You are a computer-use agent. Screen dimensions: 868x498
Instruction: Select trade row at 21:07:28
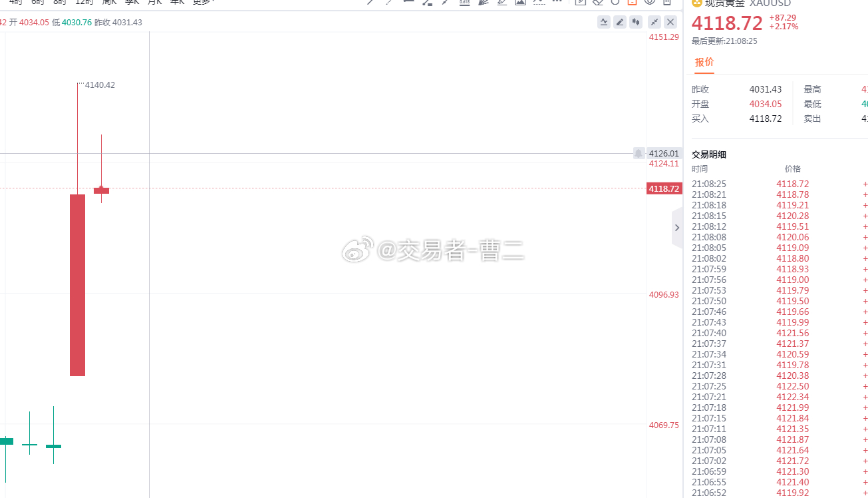[x=780, y=375]
